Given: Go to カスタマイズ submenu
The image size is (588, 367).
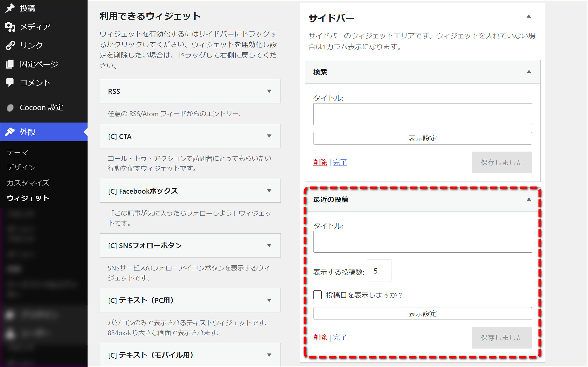Looking at the screenshot, I should tap(28, 183).
